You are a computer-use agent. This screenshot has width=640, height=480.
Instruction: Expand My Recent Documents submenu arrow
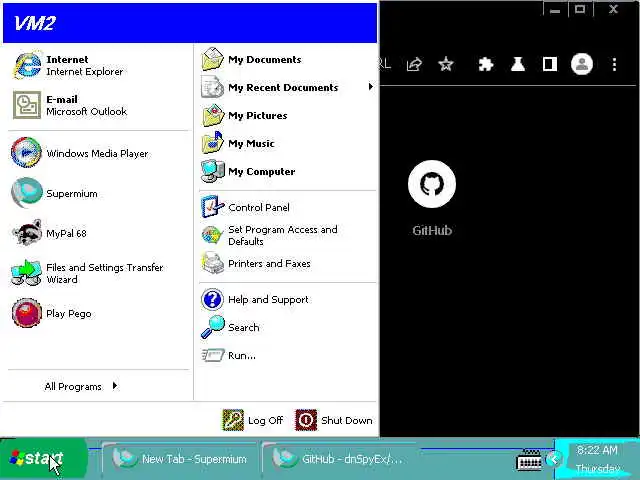click(370, 87)
